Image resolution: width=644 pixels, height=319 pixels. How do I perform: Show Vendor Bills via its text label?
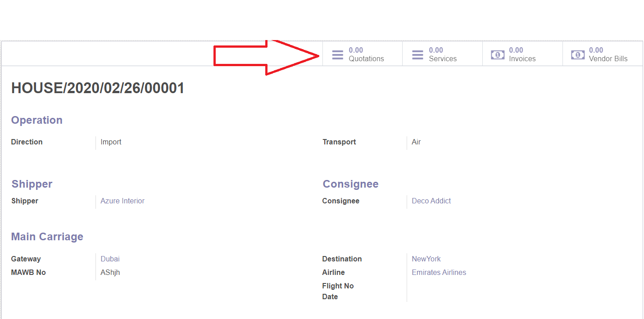tap(608, 58)
